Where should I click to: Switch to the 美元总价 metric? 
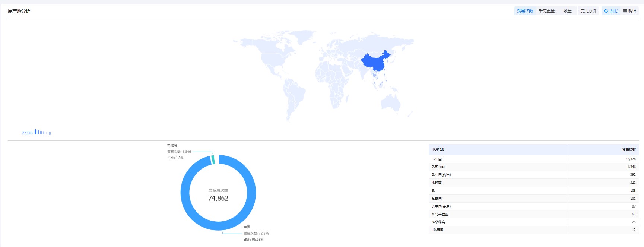pos(588,11)
